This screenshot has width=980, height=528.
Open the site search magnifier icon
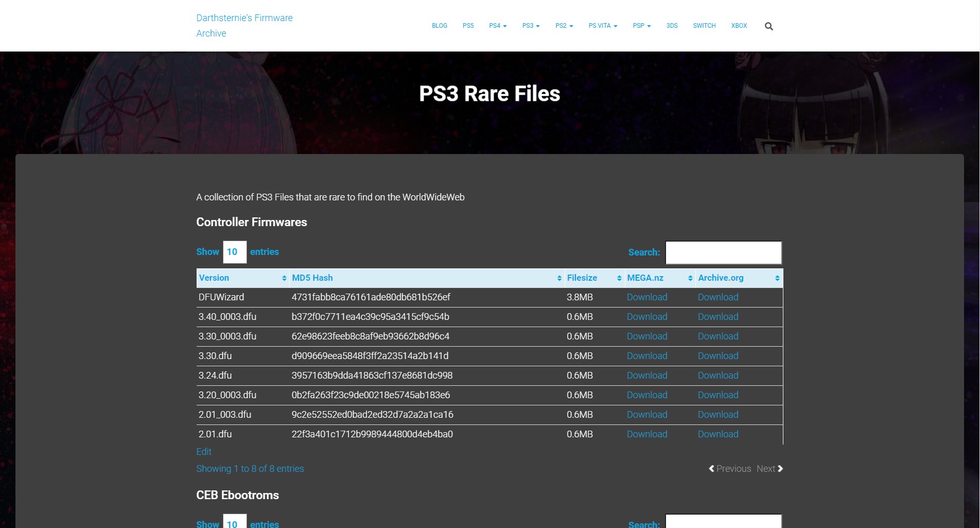pyautogui.click(x=768, y=26)
